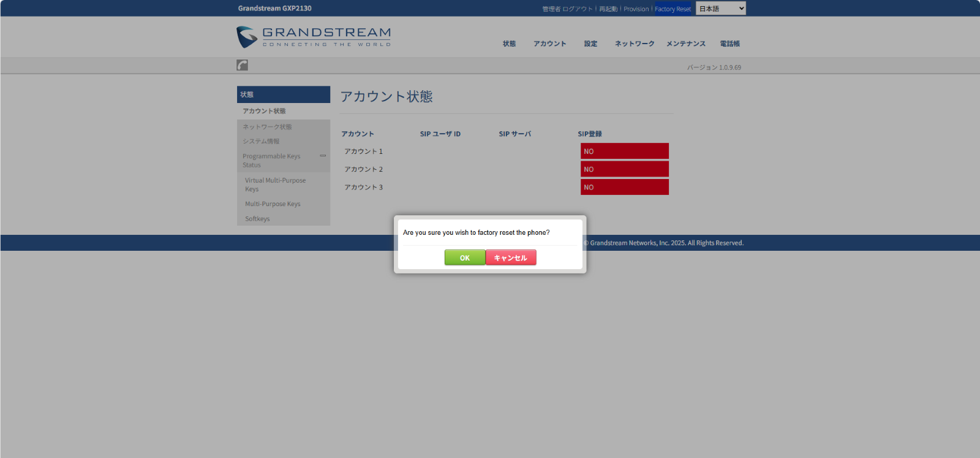980x458 pixels.
Task: Click the SIP サーバ column header
Action: [515, 134]
